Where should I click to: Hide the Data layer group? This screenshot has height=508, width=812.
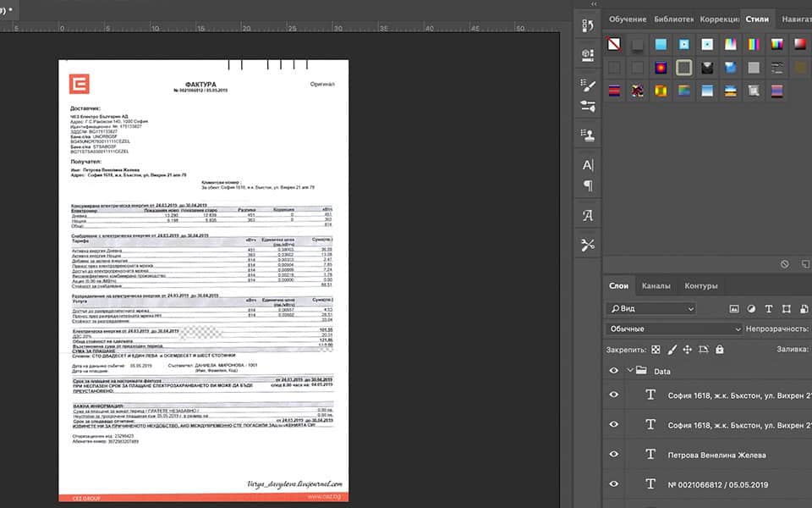[614, 371]
